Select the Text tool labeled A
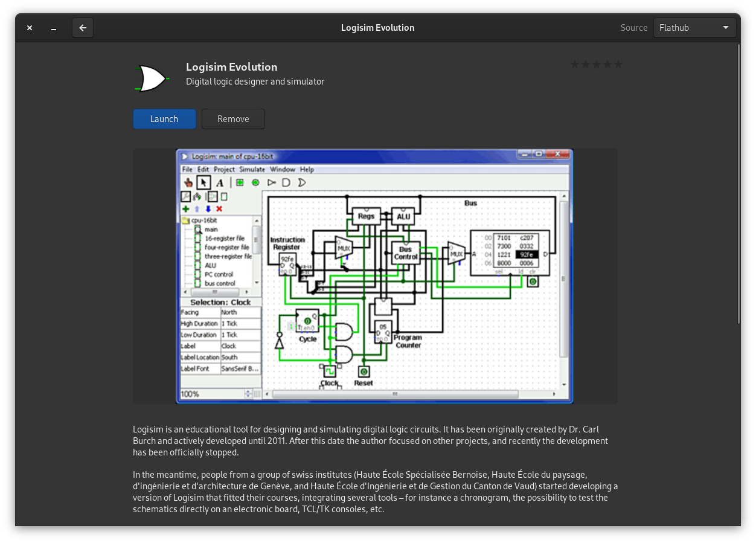Viewport: 756px width, 543px height. point(219,182)
